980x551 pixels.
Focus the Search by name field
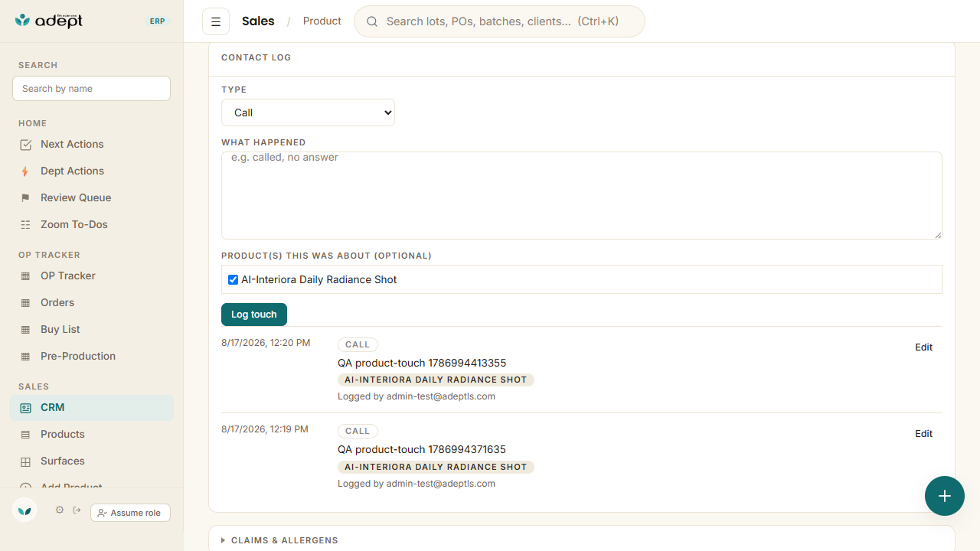91,88
